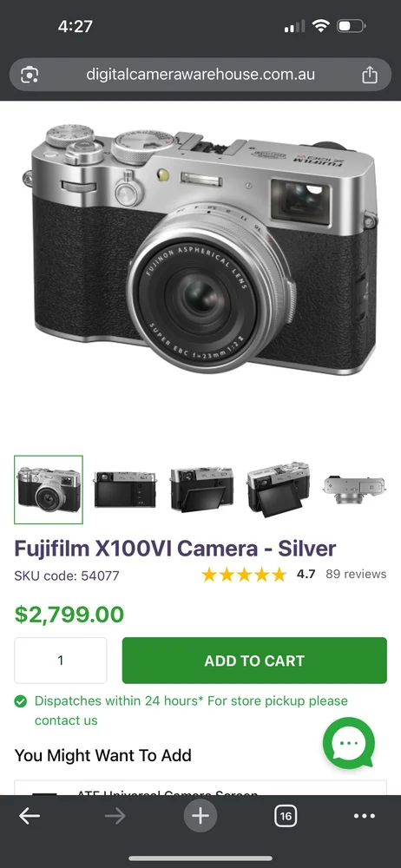
Task: Click the five-star rating display
Action: [x=244, y=574]
